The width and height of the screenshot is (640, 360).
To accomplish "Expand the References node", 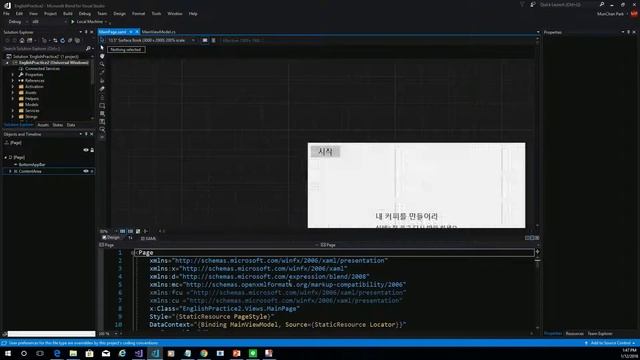I will (x=13, y=81).
